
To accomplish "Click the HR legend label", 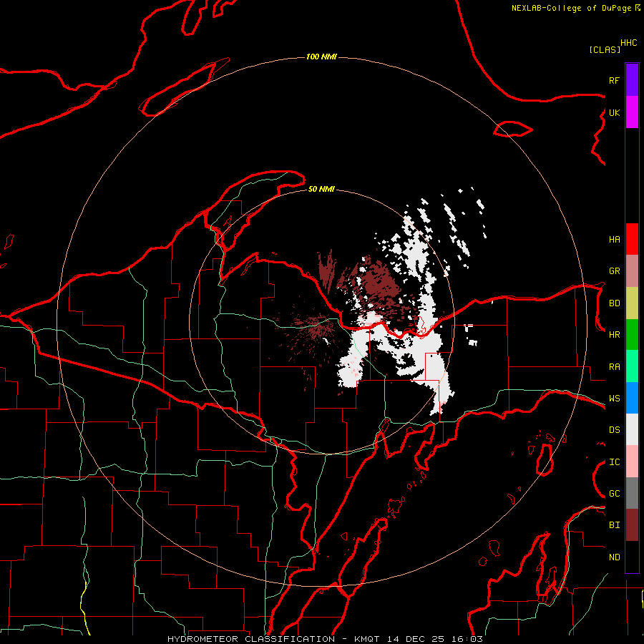I will click(614, 335).
